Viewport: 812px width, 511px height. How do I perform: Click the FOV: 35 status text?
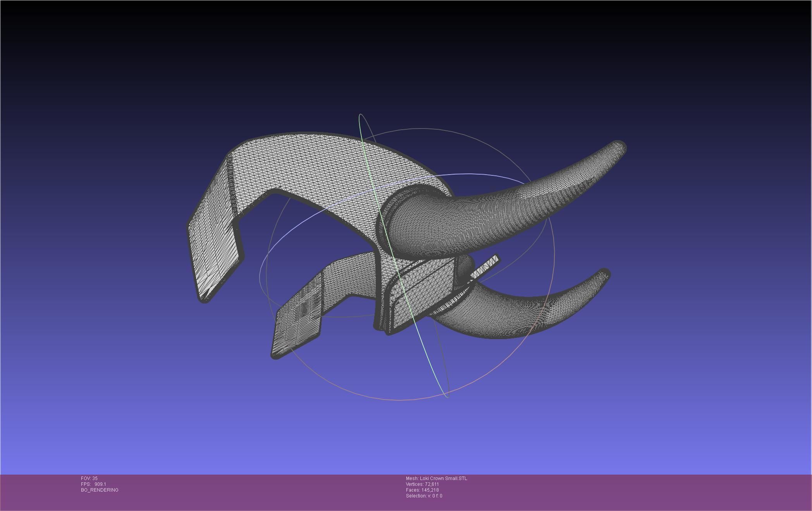click(89, 478)
